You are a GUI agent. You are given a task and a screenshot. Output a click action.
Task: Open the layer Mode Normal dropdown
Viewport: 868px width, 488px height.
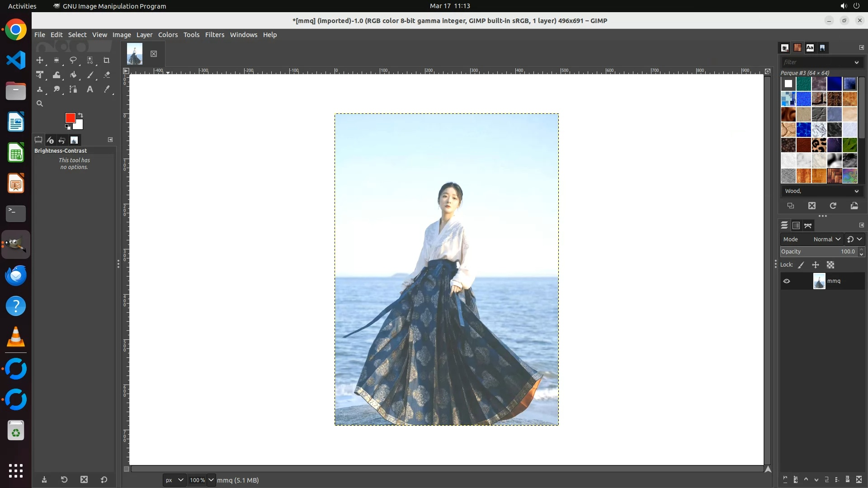click(x=826, y=239)
